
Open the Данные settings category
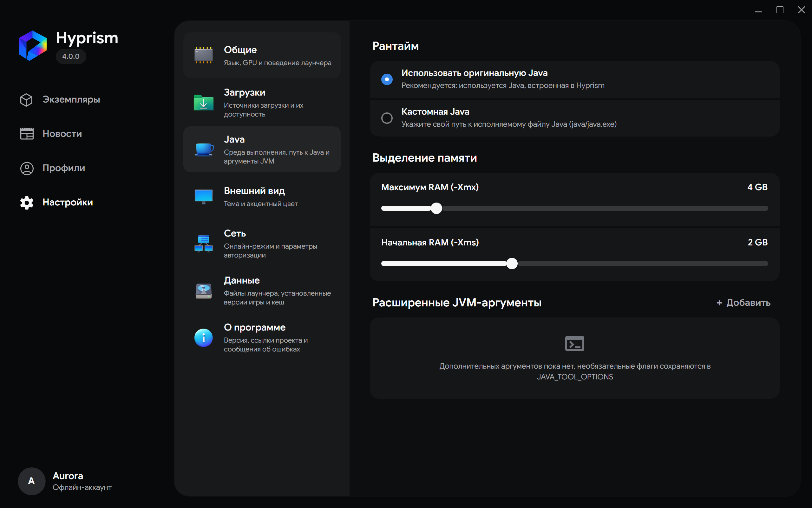(x=262, y=291)
